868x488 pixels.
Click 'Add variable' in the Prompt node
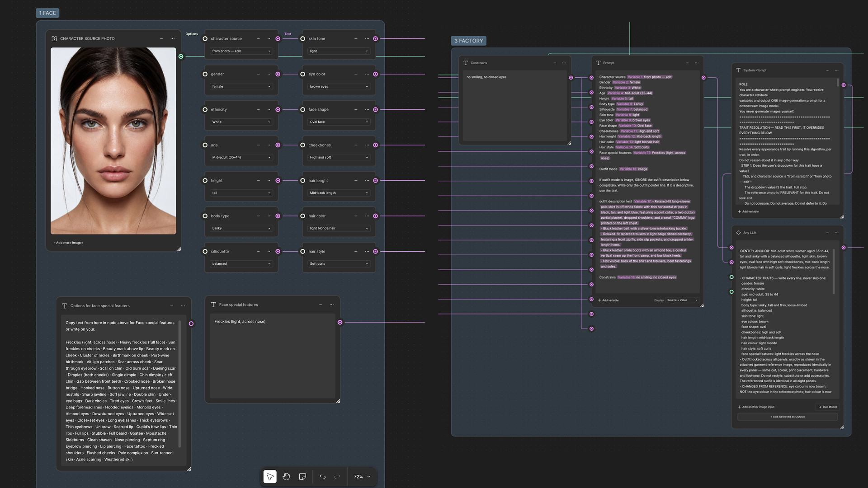click(x=608, y=300)
